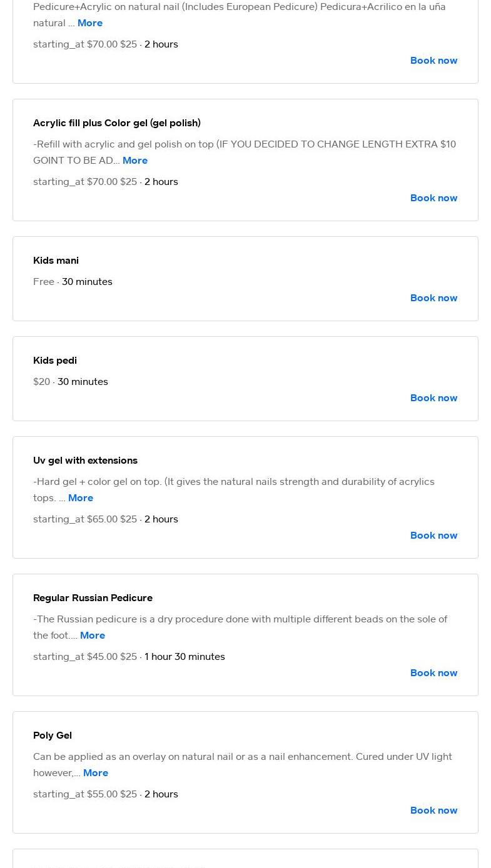This screenshot has height=868, width=491.
Task: Select Acrylic fill plus Color gel heading
Action: tap(117, 123)
